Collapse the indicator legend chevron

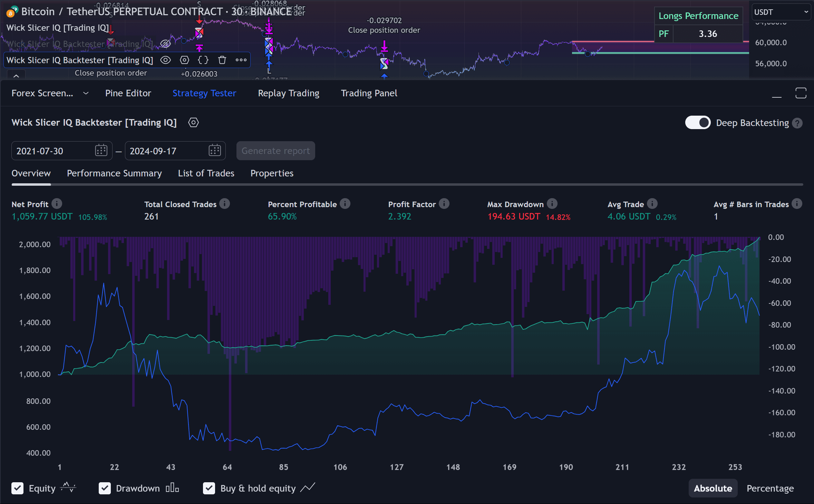coord(16,75)
